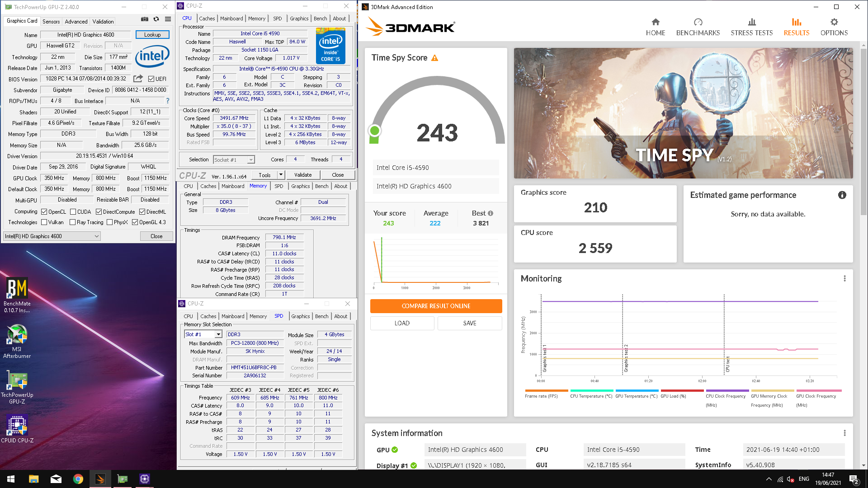868x488 pixels.
Task: Open Caches tab in top CPU-Z window
Action: coord(207,19)
